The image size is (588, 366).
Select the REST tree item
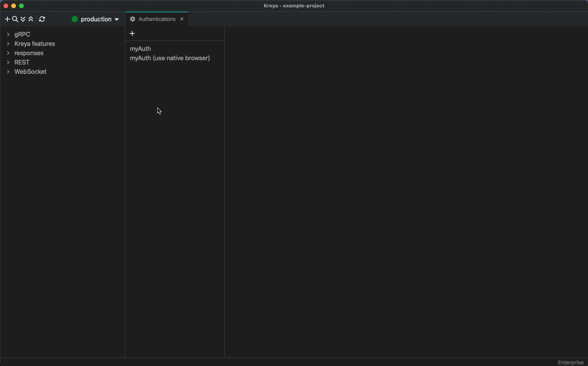coord(22,62)
